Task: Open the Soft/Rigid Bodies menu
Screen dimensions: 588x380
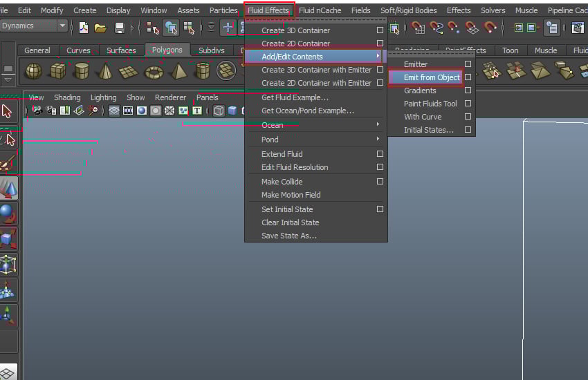Action: (x=408, y=10)
